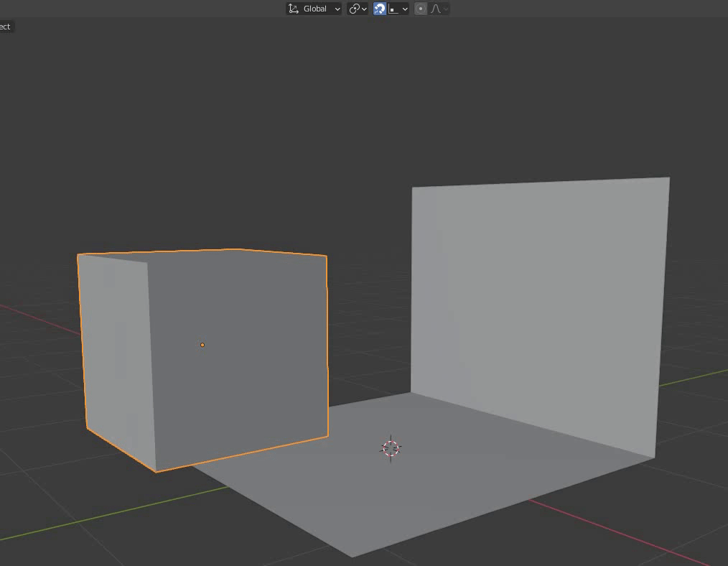Disable the snap magnet toggle
The height and width of the screenshot is (566, 728).
point(380,9)
